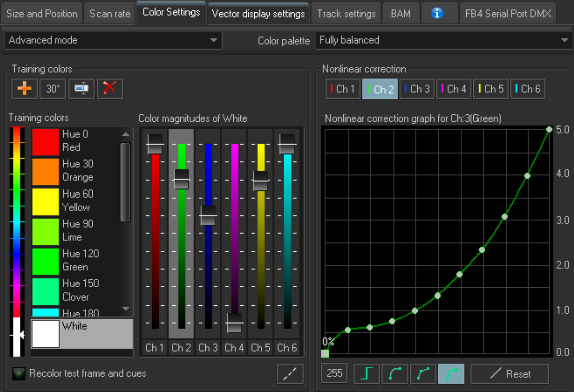Select the Hue 30 Orange swatch
574x392 pixels.
pos(46,171)
